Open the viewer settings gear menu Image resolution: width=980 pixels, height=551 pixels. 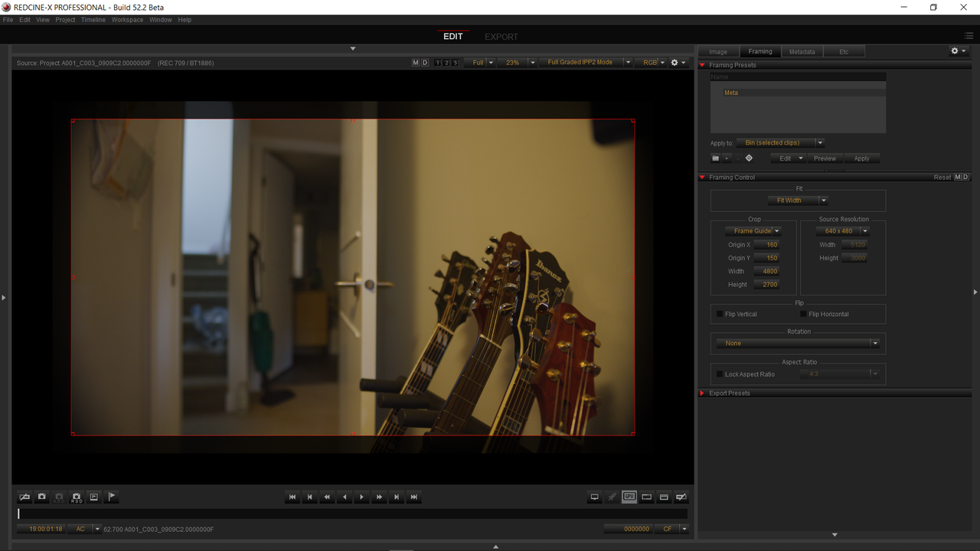click(678, 62)
